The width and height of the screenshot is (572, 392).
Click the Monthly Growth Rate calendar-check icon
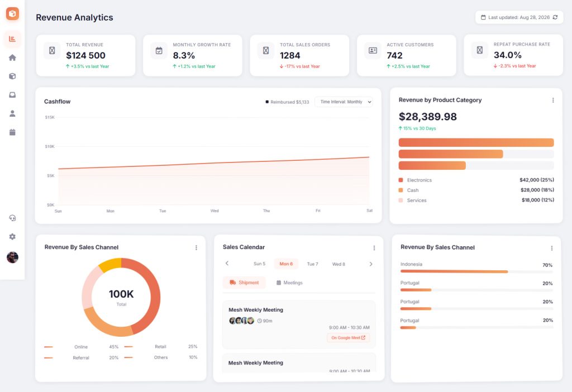pyautogui.click(x=159, y=50)
